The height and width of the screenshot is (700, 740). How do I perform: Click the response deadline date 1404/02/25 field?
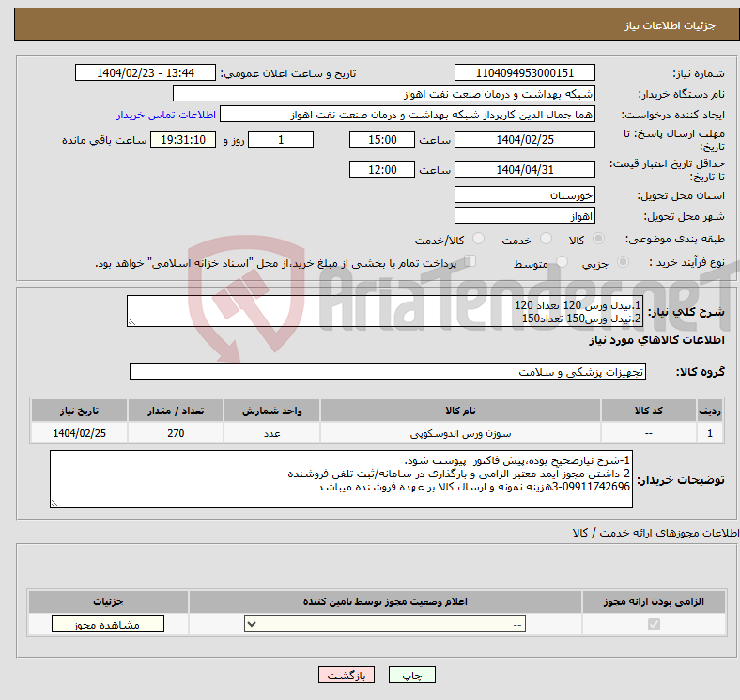click(x=524, y=140)
